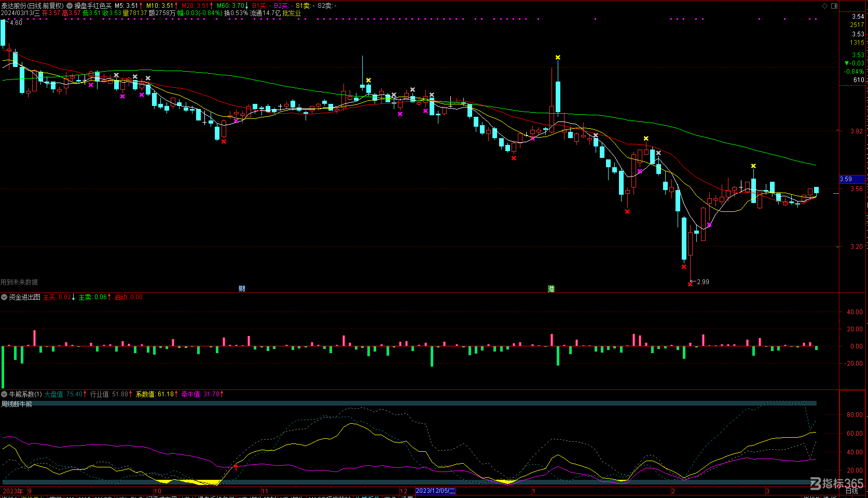This screenshot has width=868, height=498.
Task: Click the green 港 marker on the time axis
Action: point(551,289)
